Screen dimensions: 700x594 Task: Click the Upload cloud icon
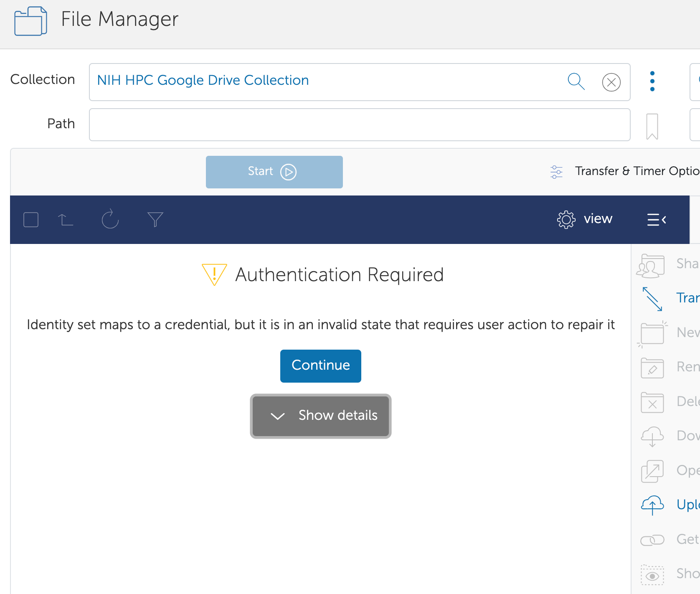click(x=652, y=505)
